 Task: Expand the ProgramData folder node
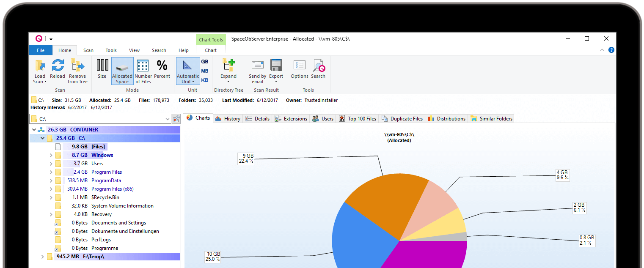pos(51,180)
